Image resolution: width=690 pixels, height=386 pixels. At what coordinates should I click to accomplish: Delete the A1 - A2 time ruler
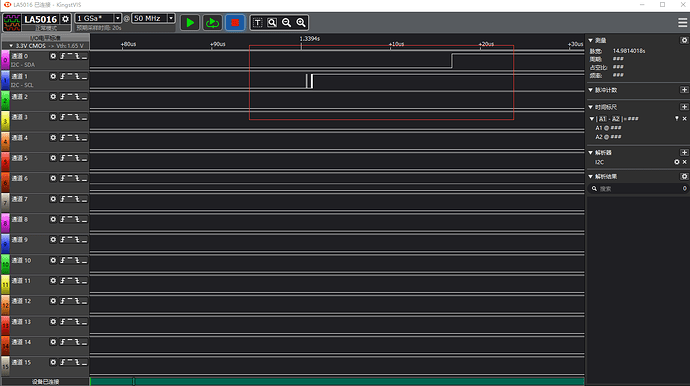(685, 119)
